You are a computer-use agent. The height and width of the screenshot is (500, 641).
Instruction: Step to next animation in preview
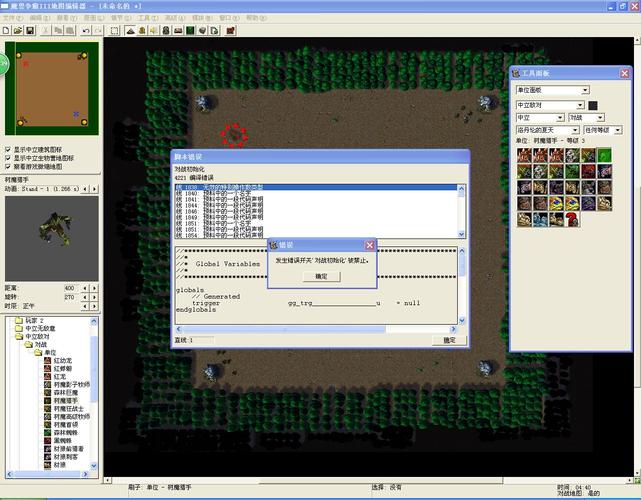94,189
